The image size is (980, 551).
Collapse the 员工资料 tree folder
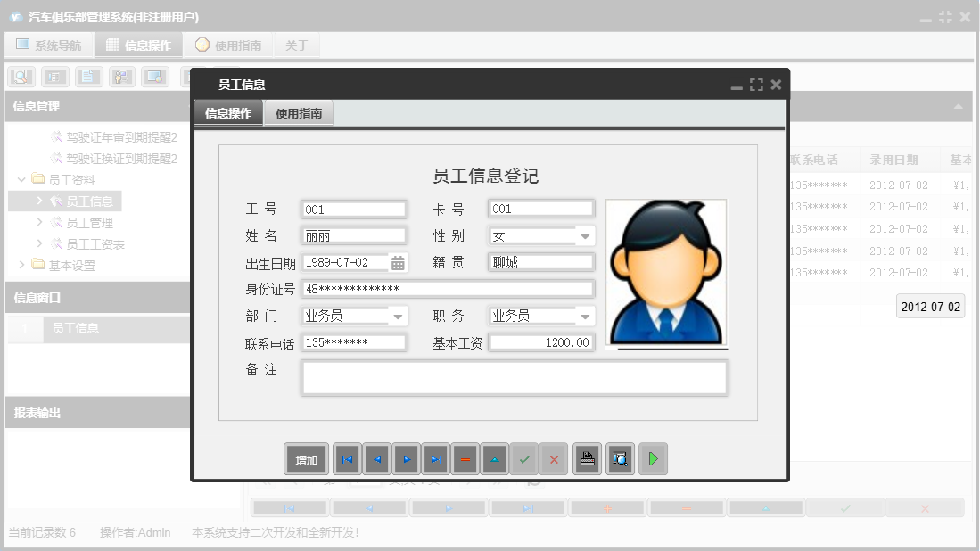coord(21,180)
